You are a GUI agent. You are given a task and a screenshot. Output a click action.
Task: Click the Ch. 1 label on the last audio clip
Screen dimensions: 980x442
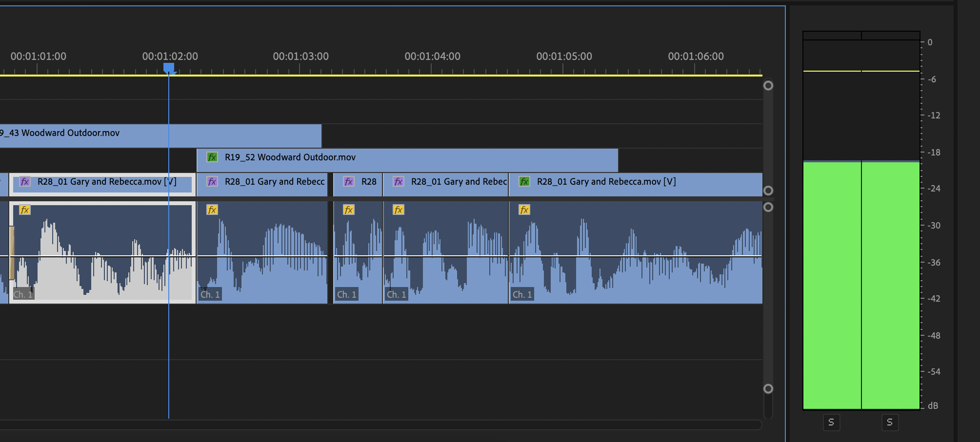pyautogui.click(x=522, y=294)
